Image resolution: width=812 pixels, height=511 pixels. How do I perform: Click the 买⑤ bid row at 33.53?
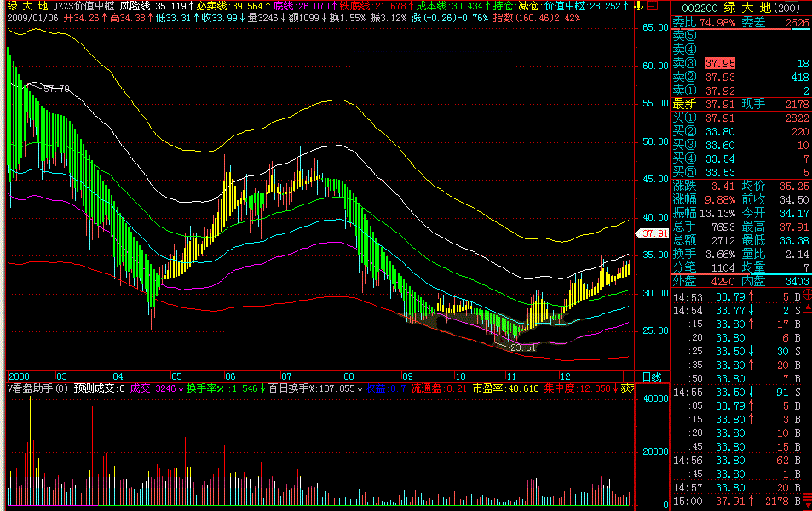point(740,172)
